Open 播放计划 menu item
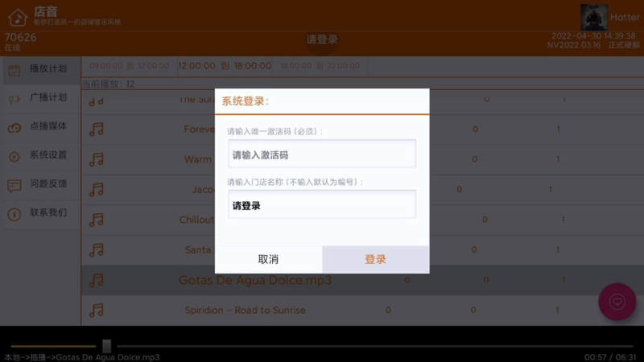This screenshot has height=362, width=644. [x=48, y=69]
